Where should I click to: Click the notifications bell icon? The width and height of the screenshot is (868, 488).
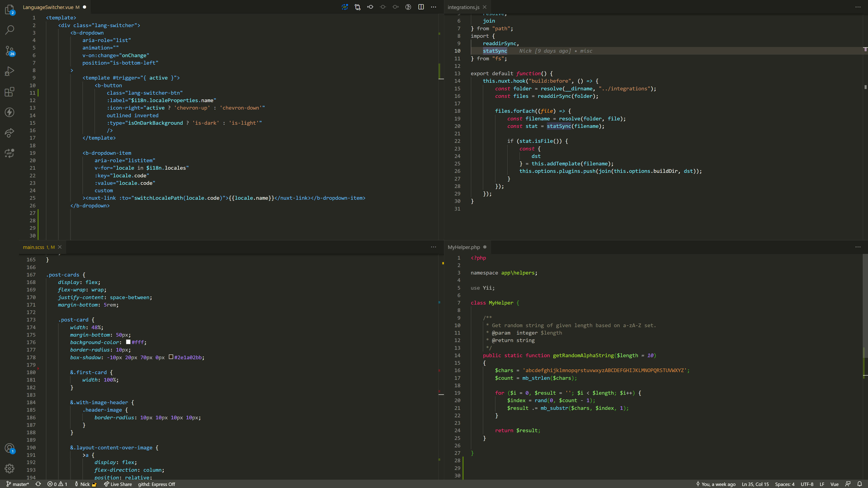[x=860, y=484]
